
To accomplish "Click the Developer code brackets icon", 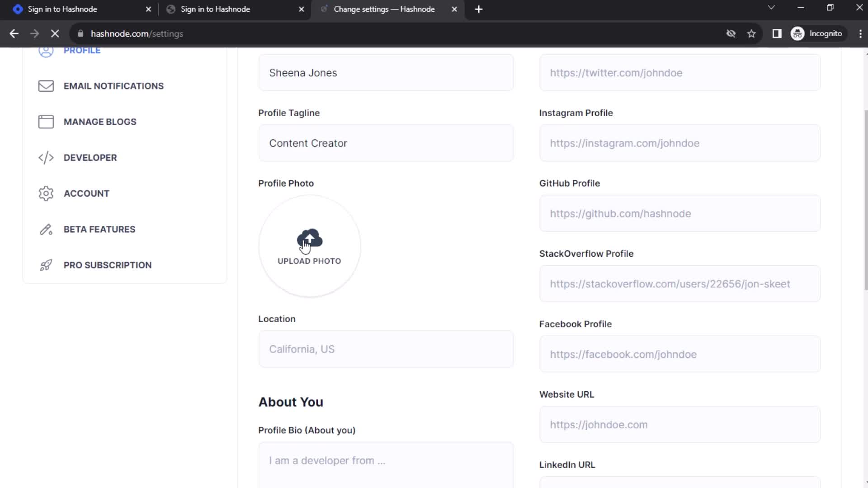I will (46, 158).
